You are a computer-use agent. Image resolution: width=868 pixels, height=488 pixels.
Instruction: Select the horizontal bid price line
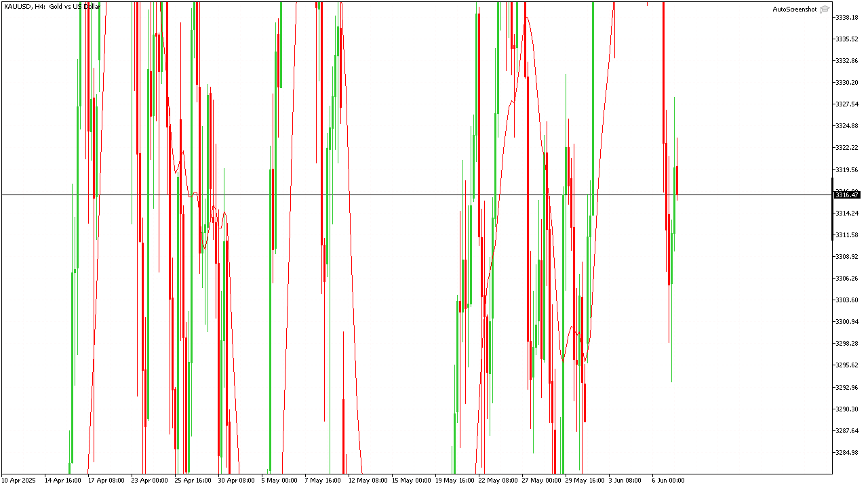click(416, 195)
